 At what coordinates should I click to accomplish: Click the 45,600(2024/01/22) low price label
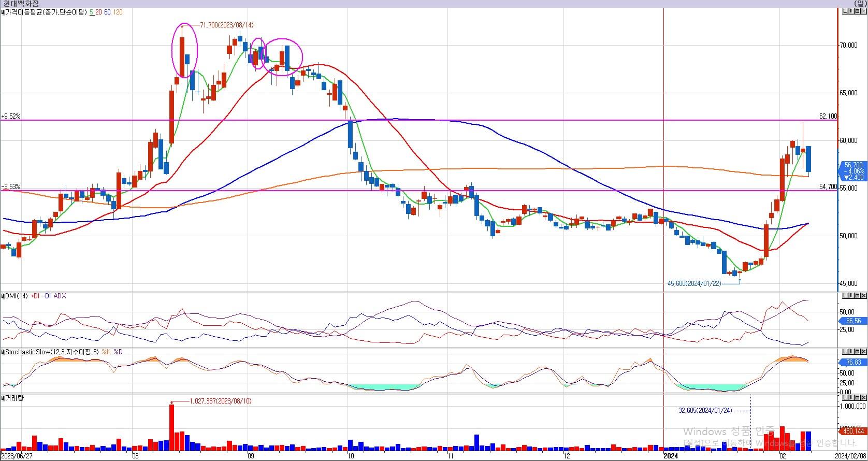694,283
